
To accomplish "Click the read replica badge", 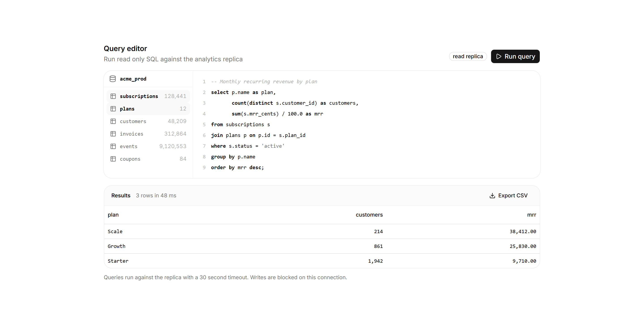I will (468, 57).
